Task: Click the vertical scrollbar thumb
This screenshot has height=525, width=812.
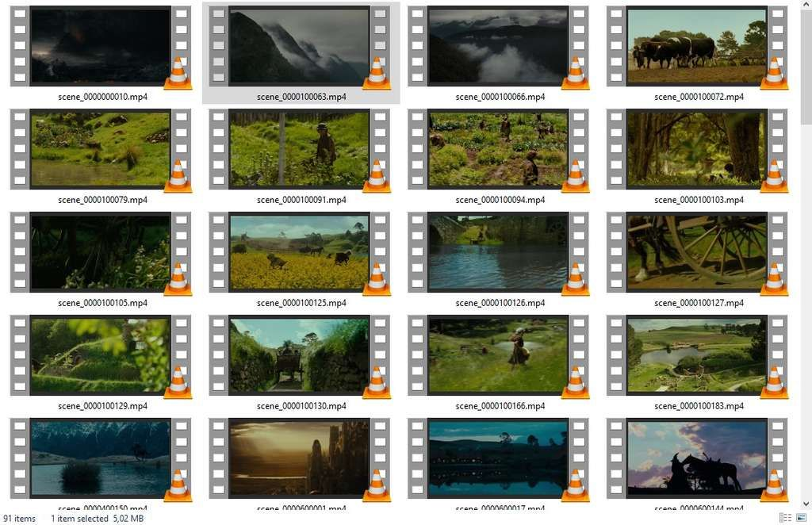Action: (x=806, y=67)
